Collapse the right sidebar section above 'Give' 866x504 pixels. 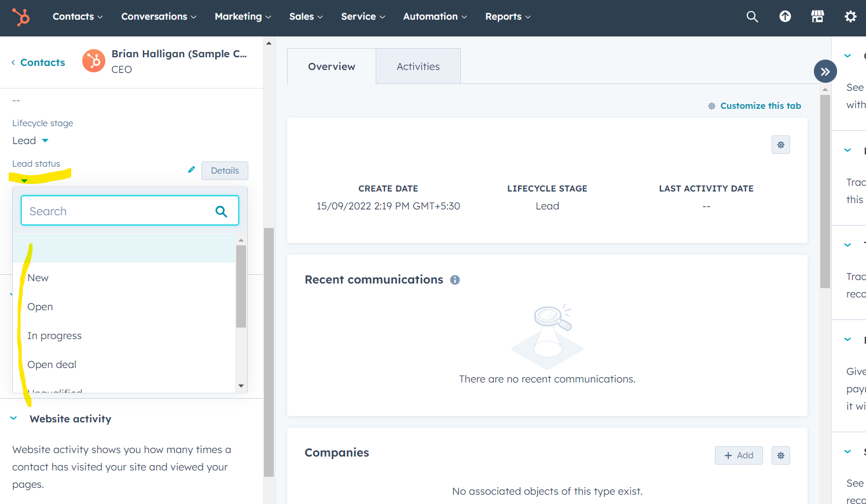847,340
